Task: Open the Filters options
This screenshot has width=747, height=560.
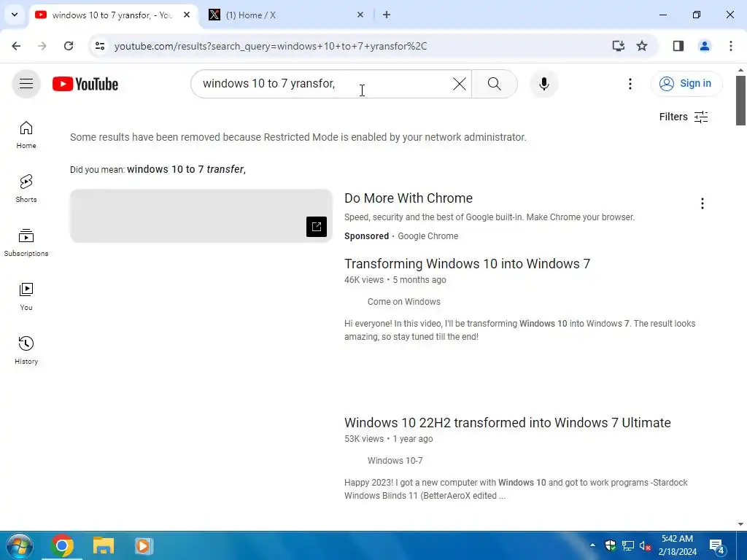Action: [x=684, y=117]
